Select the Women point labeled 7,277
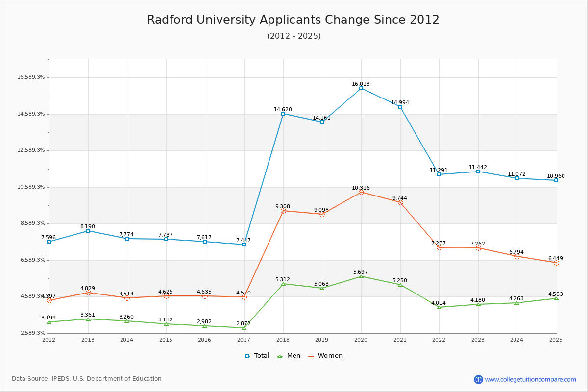588x392 pixels. click(x=439, y=247)
